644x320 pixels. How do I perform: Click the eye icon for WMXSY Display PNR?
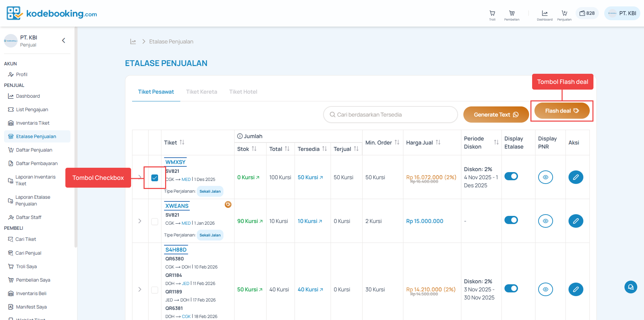point(546,177)
